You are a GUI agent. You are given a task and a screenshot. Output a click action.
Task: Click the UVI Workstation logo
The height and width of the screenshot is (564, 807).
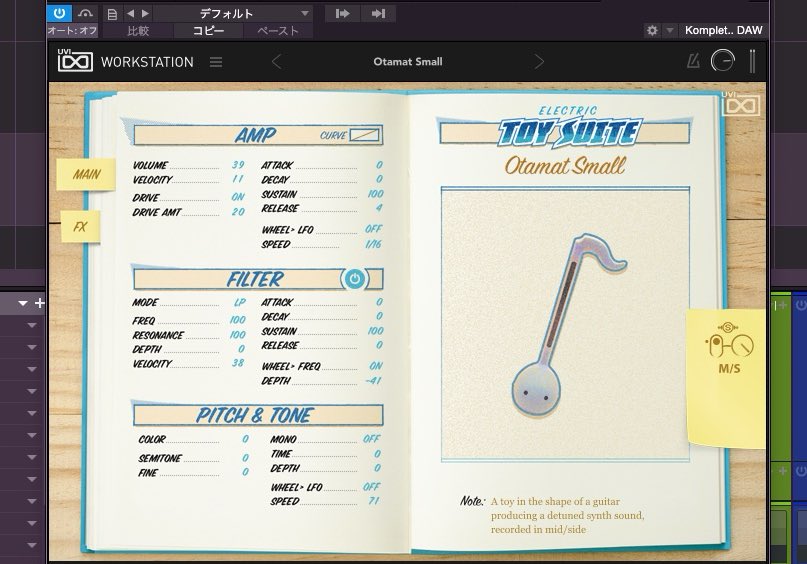(75, 61)
